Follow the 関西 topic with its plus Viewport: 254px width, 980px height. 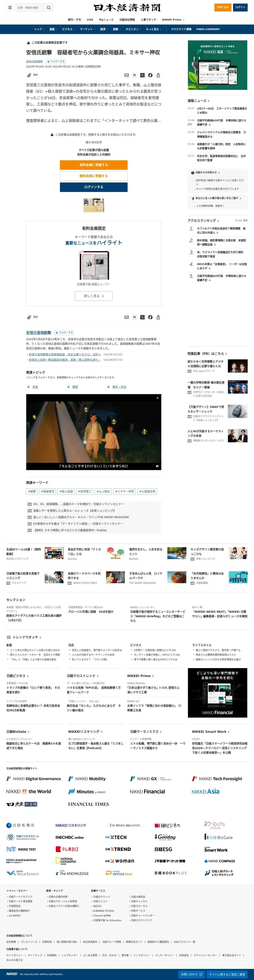pos(68,387)
